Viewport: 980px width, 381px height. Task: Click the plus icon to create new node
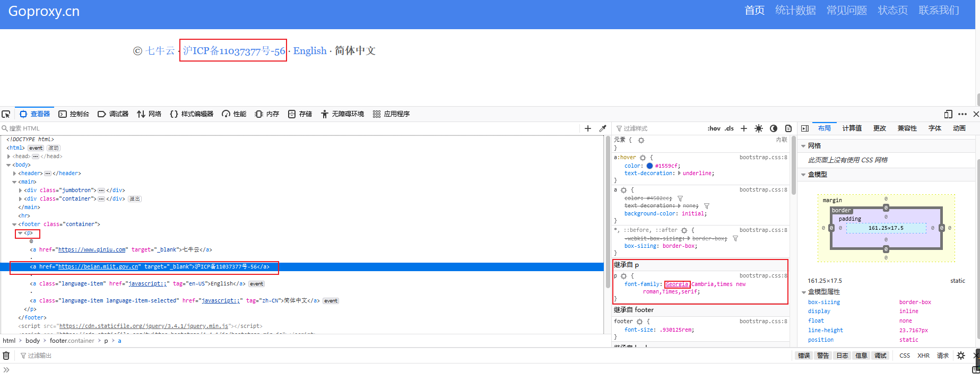coord(588,128)
